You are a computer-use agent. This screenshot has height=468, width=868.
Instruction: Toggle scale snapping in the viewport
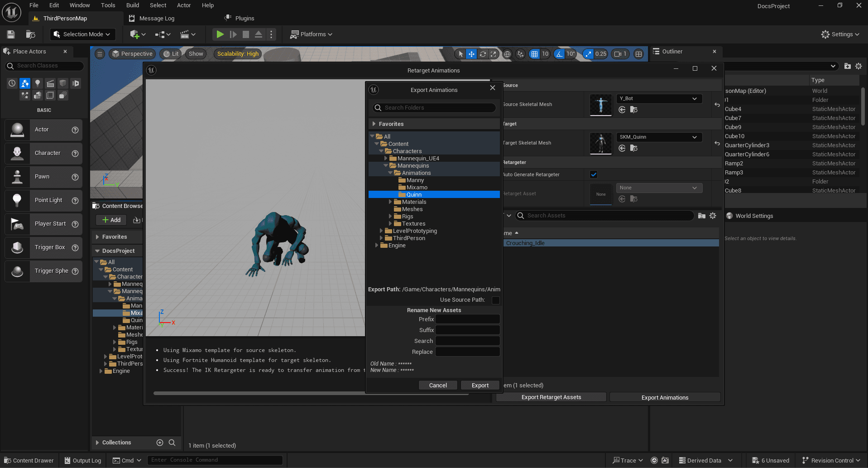(x=588, y=54)
